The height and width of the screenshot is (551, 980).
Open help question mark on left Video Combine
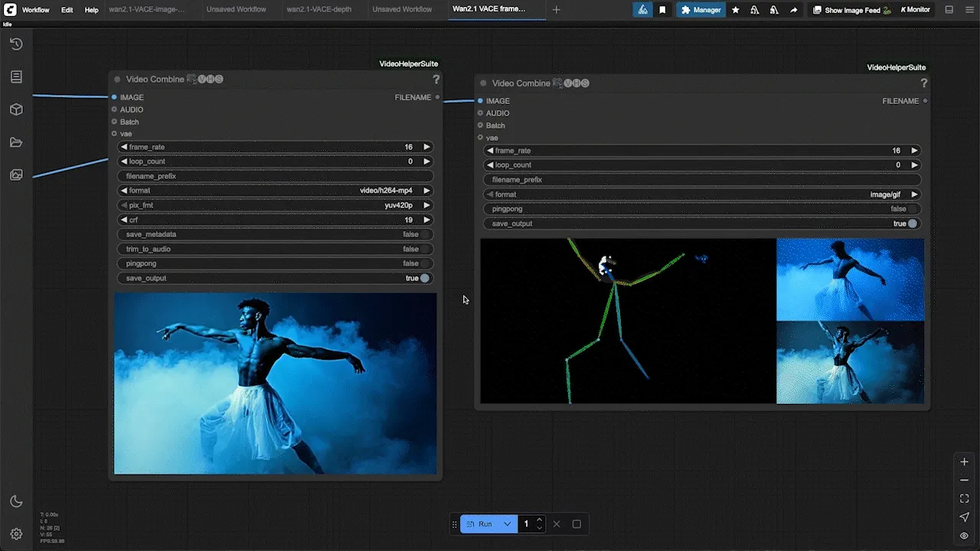436,80
